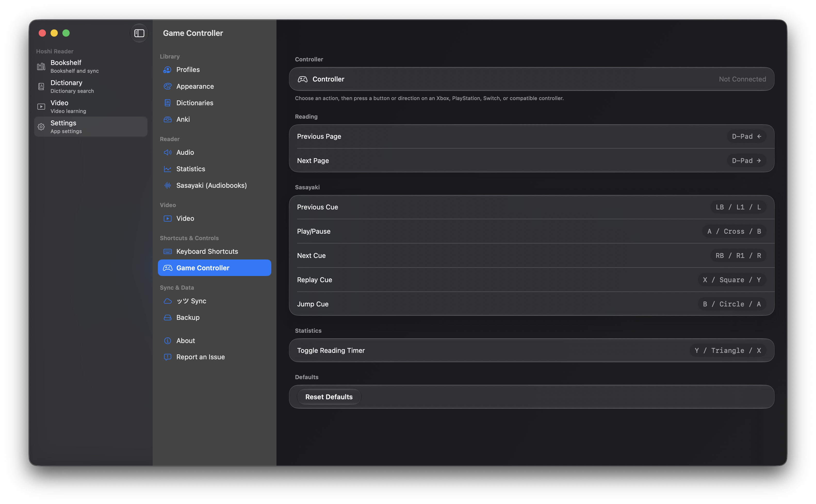The height and width of the screenshot is (504, 816).
Task: Click the Sasayaki section heading
Action: pos(307,187)
